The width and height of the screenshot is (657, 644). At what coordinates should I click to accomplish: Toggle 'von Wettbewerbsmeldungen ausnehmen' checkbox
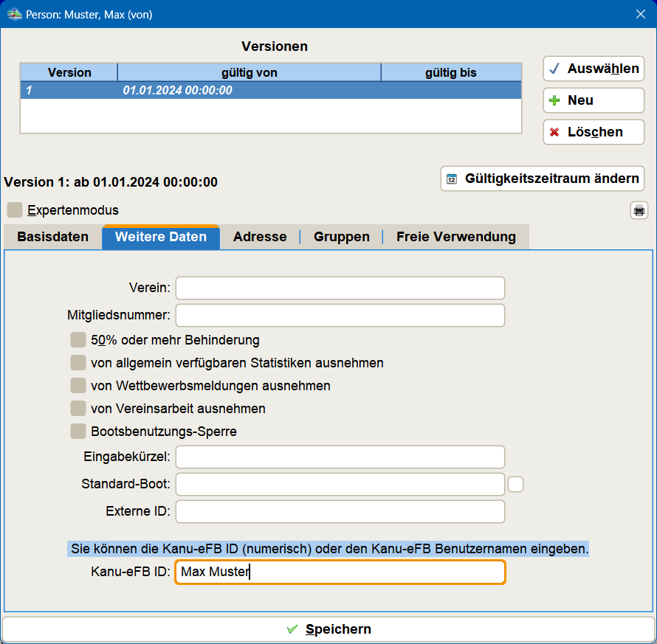[x=78, y=386]
